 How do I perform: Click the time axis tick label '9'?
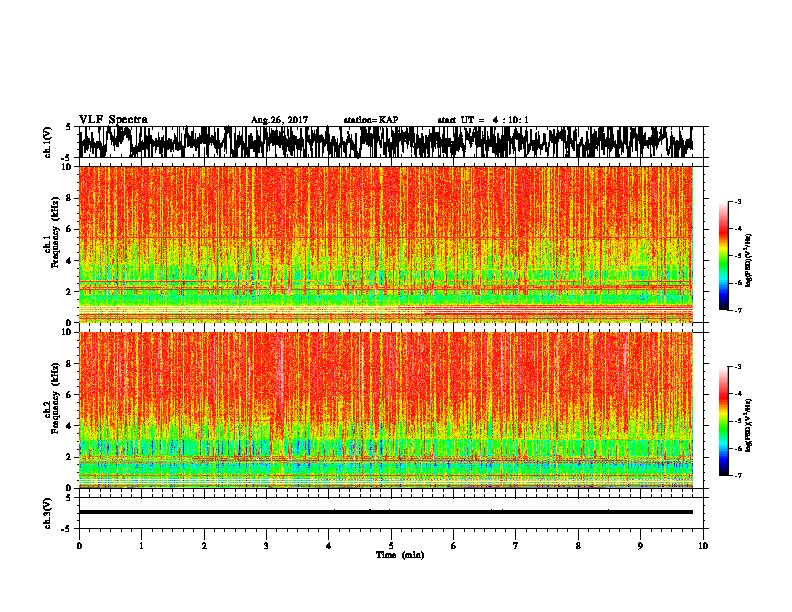point(640,546)
